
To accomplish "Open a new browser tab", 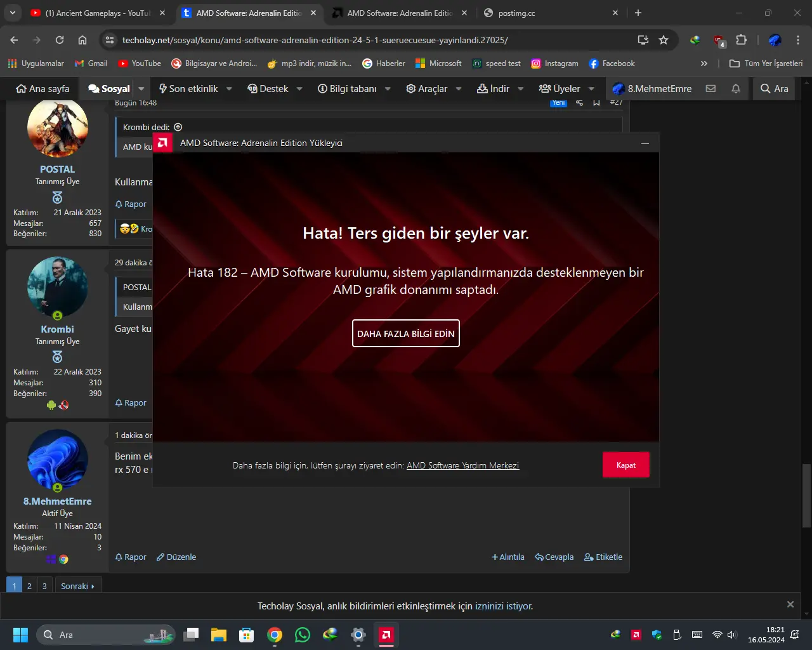I will pyautogui.click(x=638, y=13).
